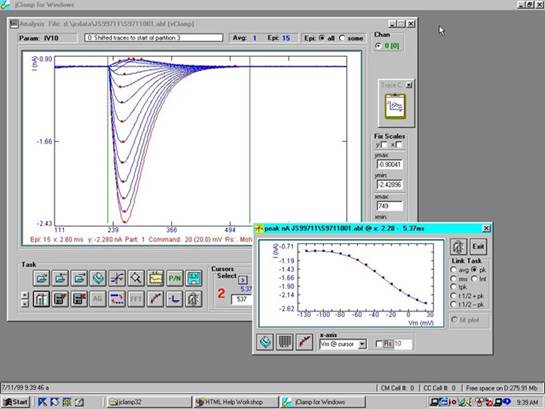Click the teal diamond icon in peak window
This screenshot has width=545, height=409.
[265, 342]
